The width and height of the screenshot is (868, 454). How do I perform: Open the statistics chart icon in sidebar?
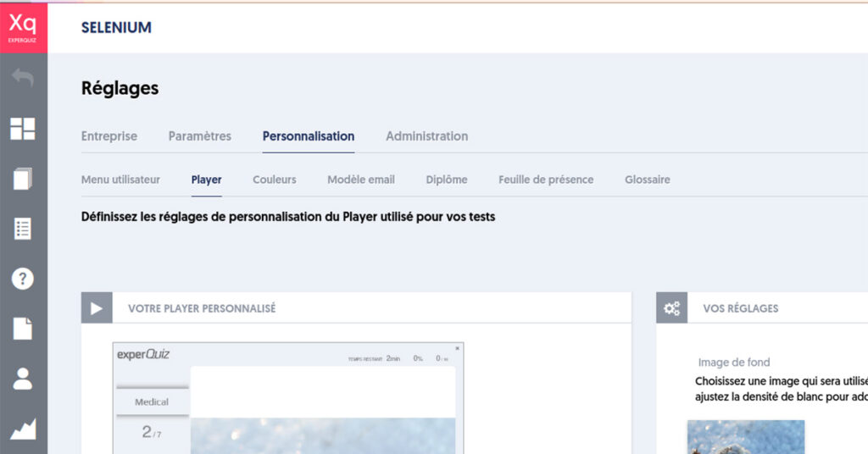point(23,429)
